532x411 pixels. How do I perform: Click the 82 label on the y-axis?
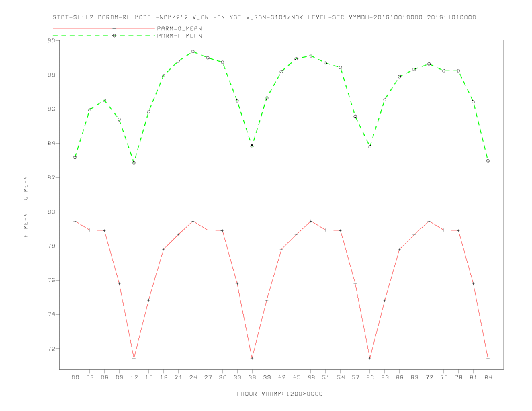pos(52,177)
